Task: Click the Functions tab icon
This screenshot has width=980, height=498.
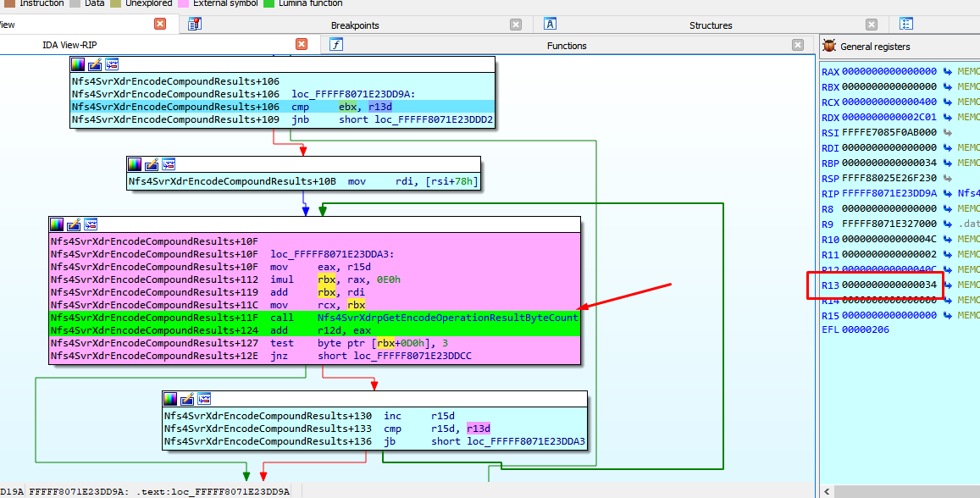Action: tap(336, 44)
